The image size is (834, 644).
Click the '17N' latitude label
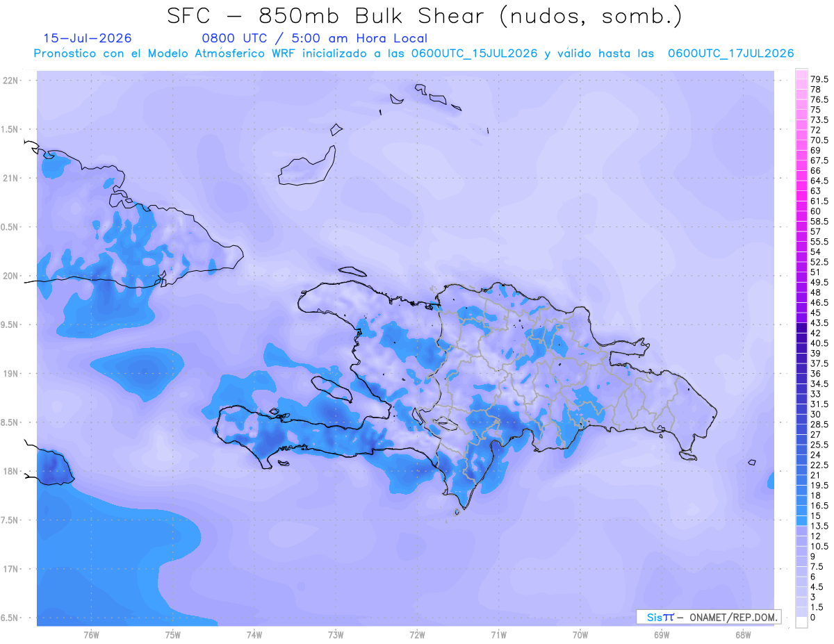tap(11, 570)
